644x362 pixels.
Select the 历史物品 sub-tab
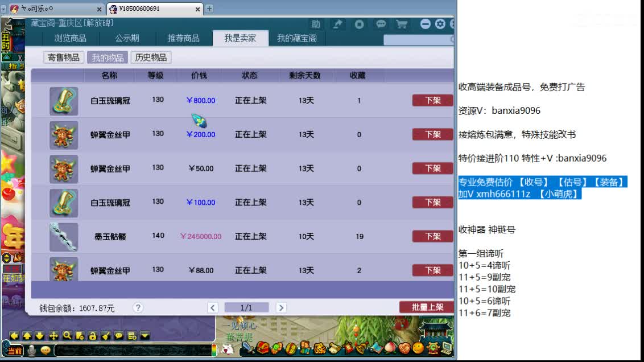coord(151,57)
